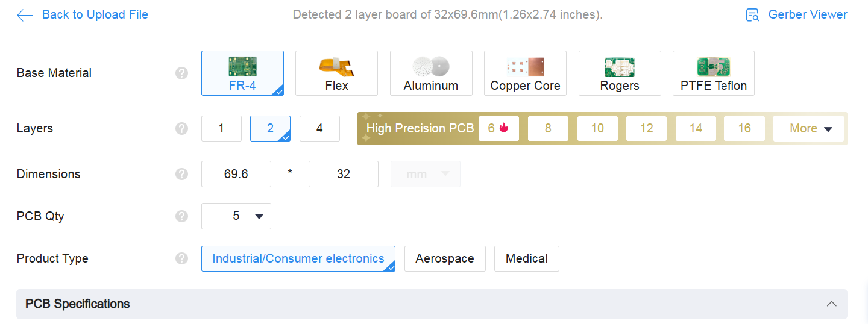
Task: Click the Layers help question icon
Action: [x=181, y=128]
